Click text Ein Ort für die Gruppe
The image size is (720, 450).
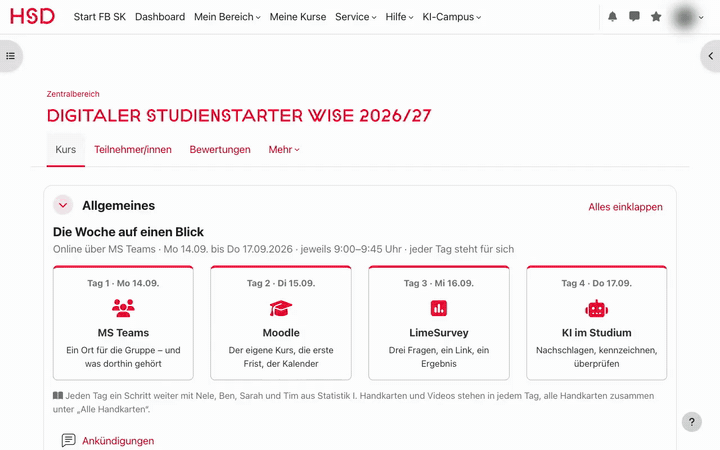[123, 357]
